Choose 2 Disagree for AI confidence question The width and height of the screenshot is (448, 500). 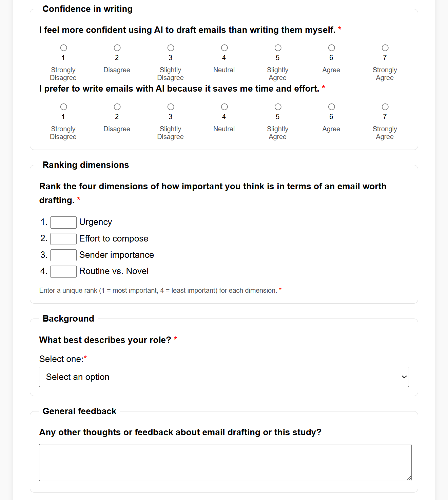pos(117,48)
